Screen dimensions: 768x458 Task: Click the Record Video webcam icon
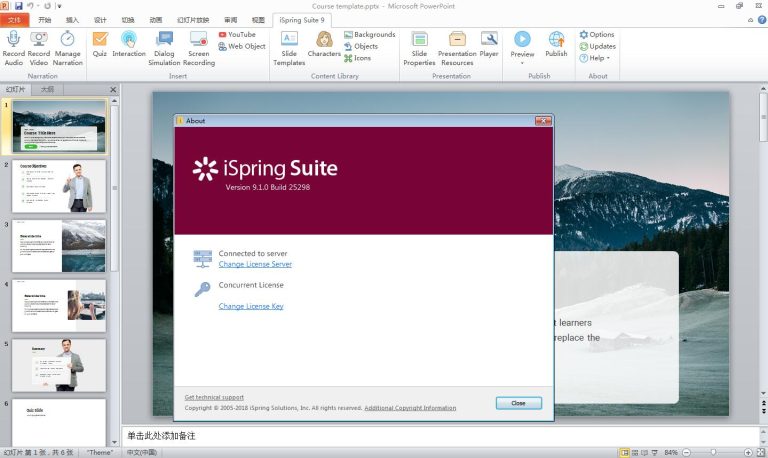click(39, 39)
